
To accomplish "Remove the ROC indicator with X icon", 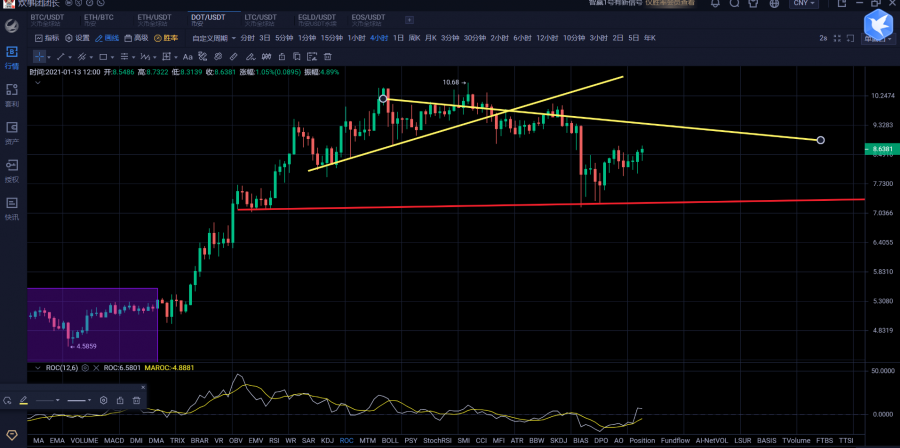I will tap(96, 368).
